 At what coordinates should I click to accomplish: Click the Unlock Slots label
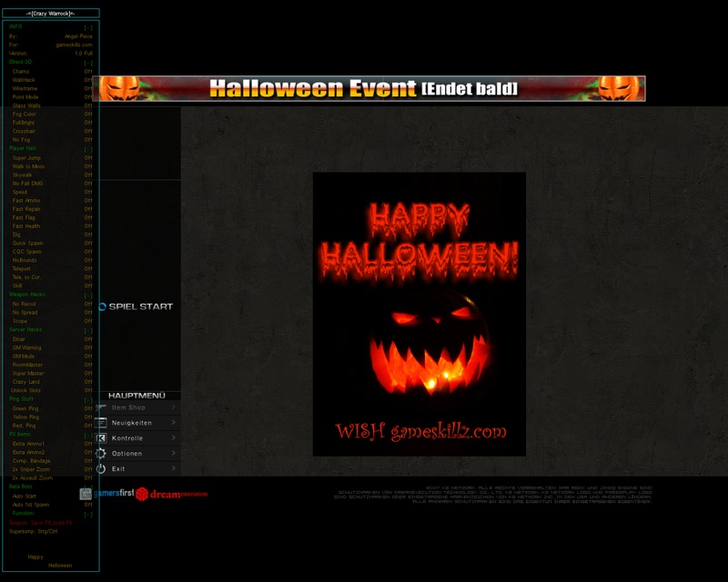point(25,390)
